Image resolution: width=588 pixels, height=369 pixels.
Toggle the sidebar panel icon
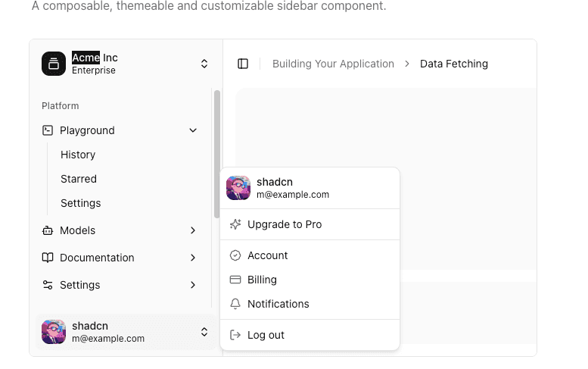pyautogui.click(x=243, y=64)
